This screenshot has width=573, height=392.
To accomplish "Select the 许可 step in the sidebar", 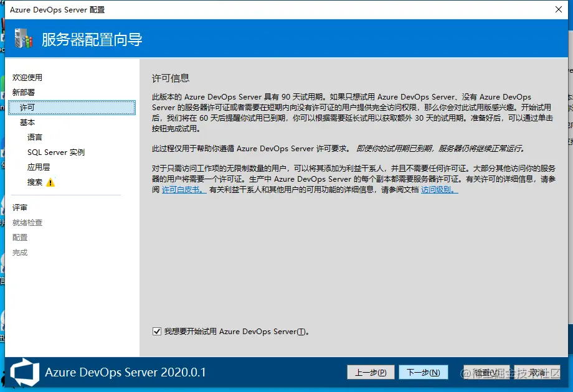I will 72,108.
